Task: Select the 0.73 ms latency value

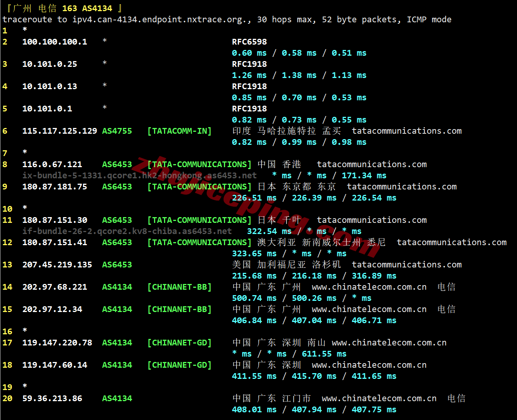Action: pyautogui.click(x=299, y=120)
